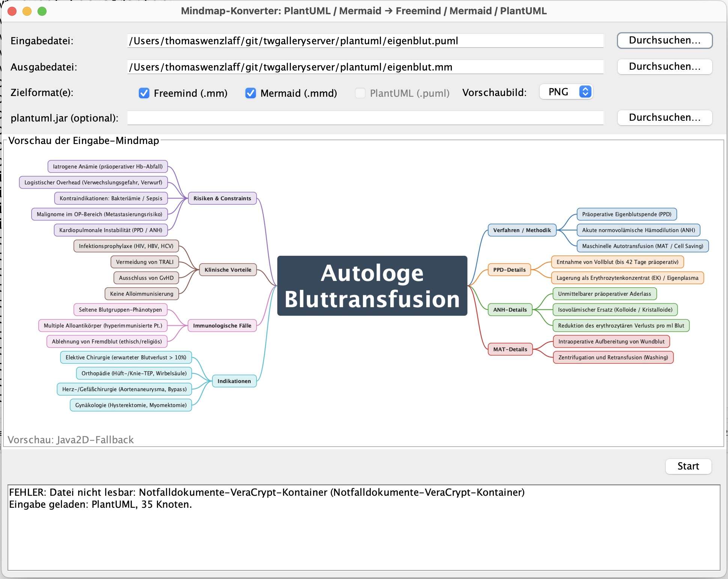This screenshot has width=728, height=579.
Task: Click the Verfahren / Methodik node
Action: click(x=522, y=230)
